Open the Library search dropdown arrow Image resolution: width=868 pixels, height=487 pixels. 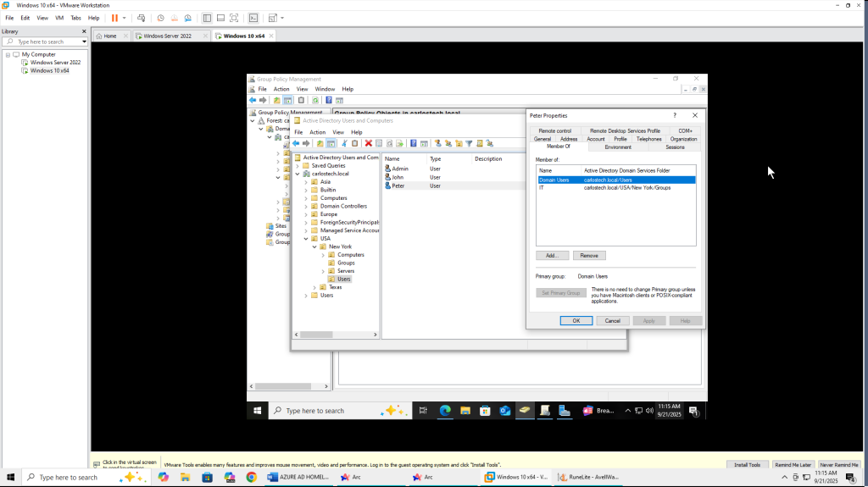click(x=84, y=42)
